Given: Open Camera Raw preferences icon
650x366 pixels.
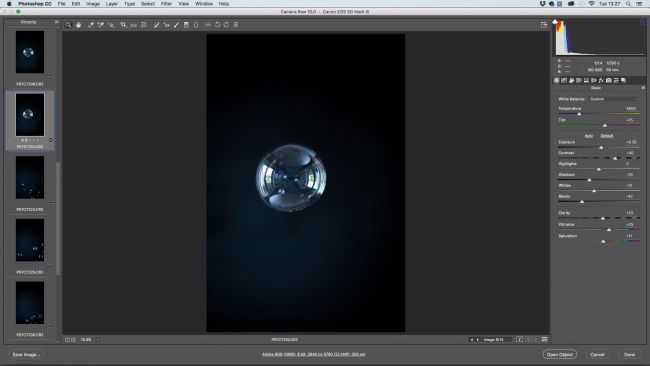Looking at the screenshot, I should coord(208,25).
